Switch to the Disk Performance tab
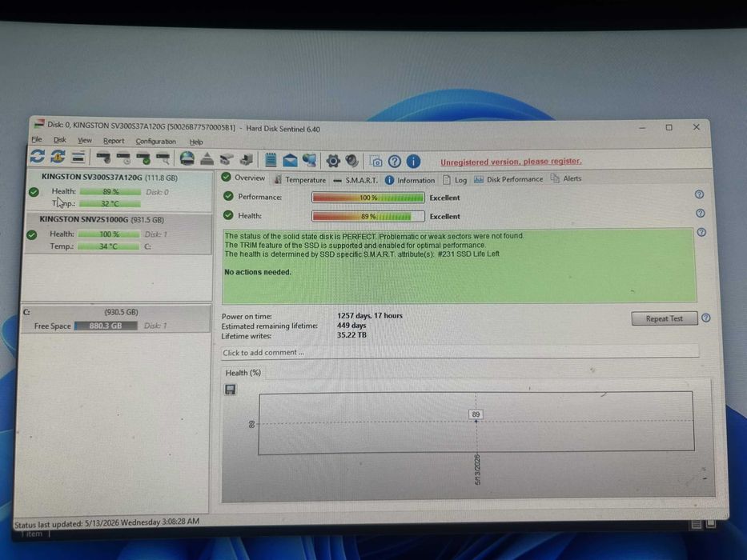The height and width of the screenshot is (560, 747). [508, 179]
